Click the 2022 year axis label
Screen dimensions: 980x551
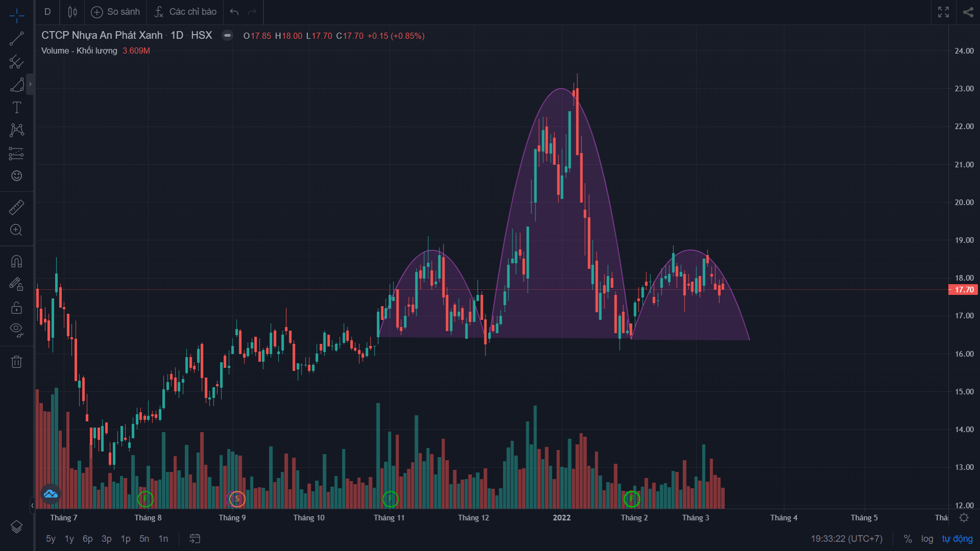pos(562,518)
